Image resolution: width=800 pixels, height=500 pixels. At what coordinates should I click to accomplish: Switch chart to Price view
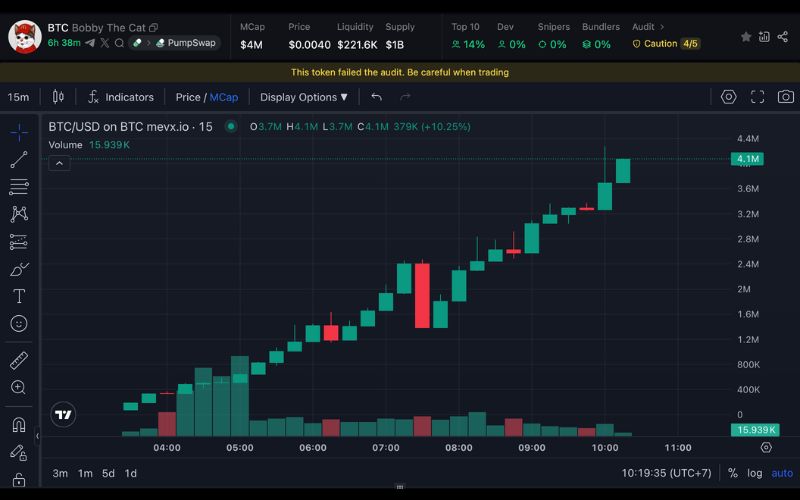pyautogui.click(x=188, y=97)
